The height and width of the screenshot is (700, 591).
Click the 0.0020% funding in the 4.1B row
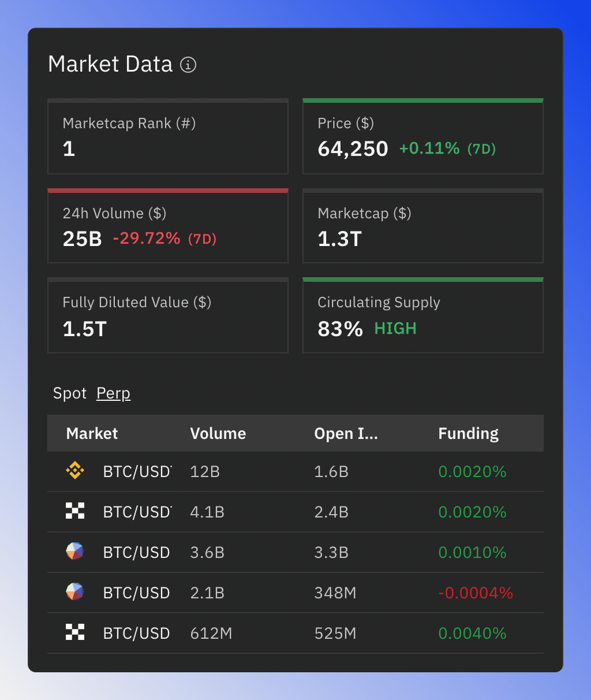point(472,512)
